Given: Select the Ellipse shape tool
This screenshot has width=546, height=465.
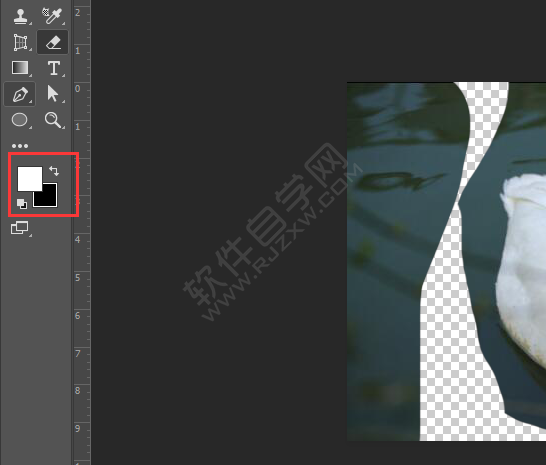Looking at the screenshot, I should coord(20,120).
